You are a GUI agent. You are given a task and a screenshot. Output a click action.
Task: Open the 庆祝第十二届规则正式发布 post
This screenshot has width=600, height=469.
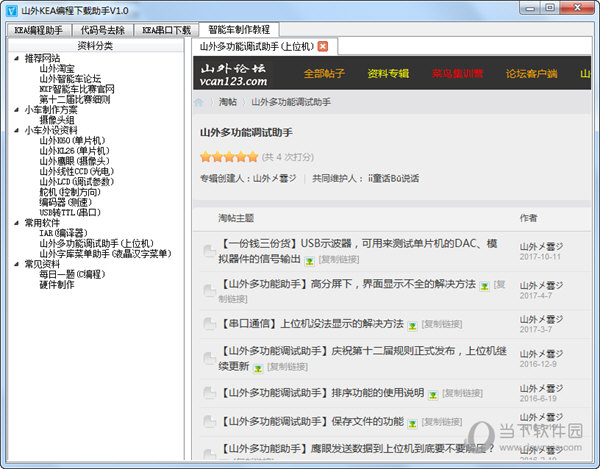tap(363, 358)
